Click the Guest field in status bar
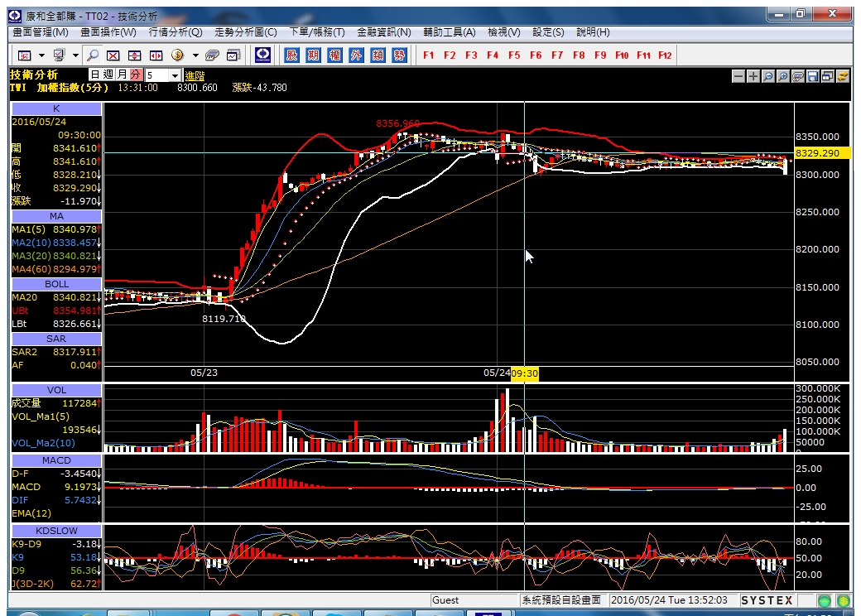This screenshot has height=616, width=861. pos(474,600)
